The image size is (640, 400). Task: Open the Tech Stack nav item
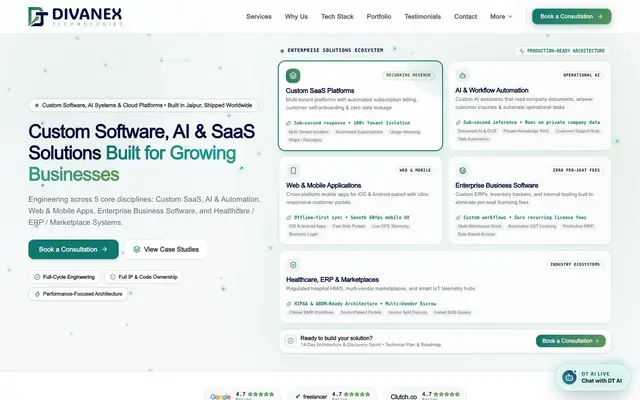click(337, 17)
